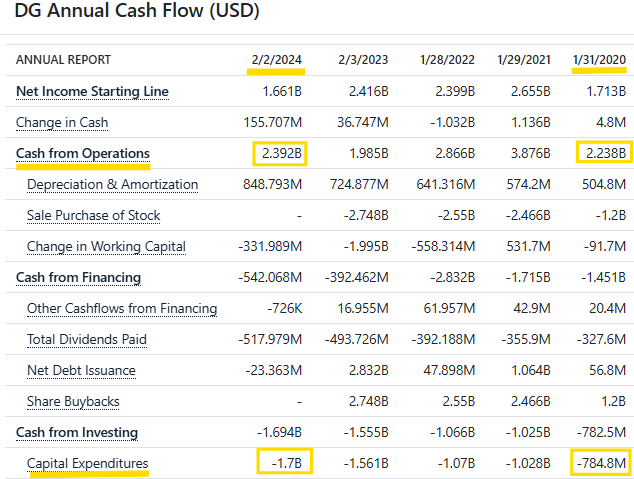Image resolution: width=634 pixels, height=479 pixels.
Task: Select capital expenditures value -1.07B
Action: coord(456,463)
